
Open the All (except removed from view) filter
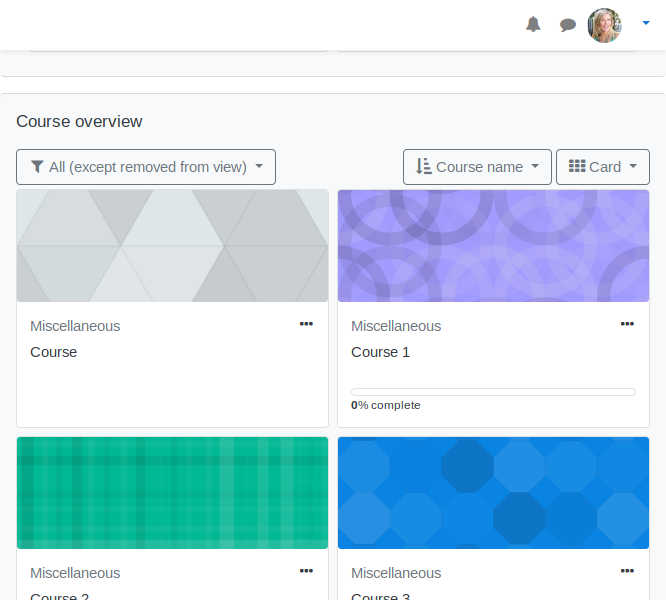coord(146,167)
